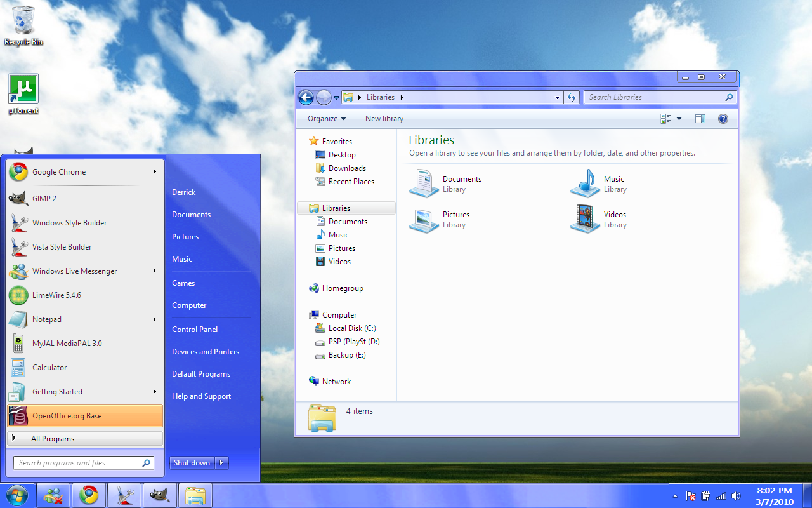
Task: Refresh the Libraries view
Action: [571, 97]
